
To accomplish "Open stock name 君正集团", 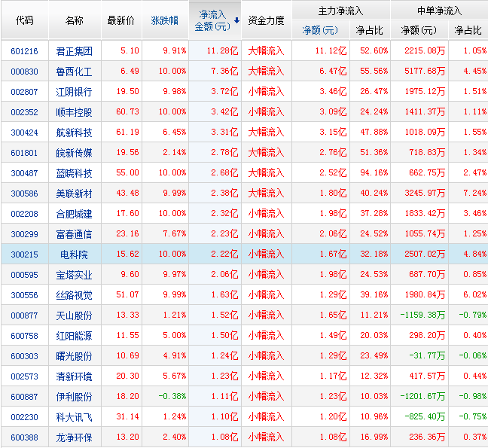I will tap(74, 51).
